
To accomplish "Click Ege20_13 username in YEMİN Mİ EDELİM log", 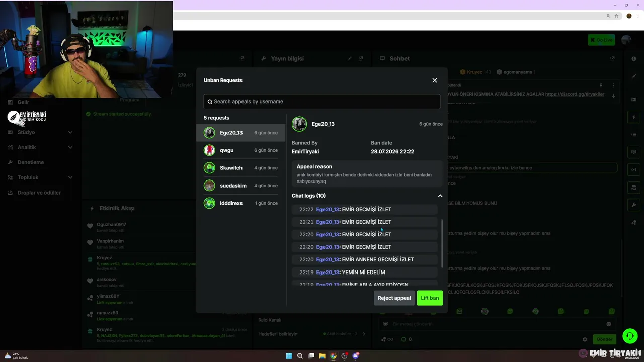I will (328, 272).
